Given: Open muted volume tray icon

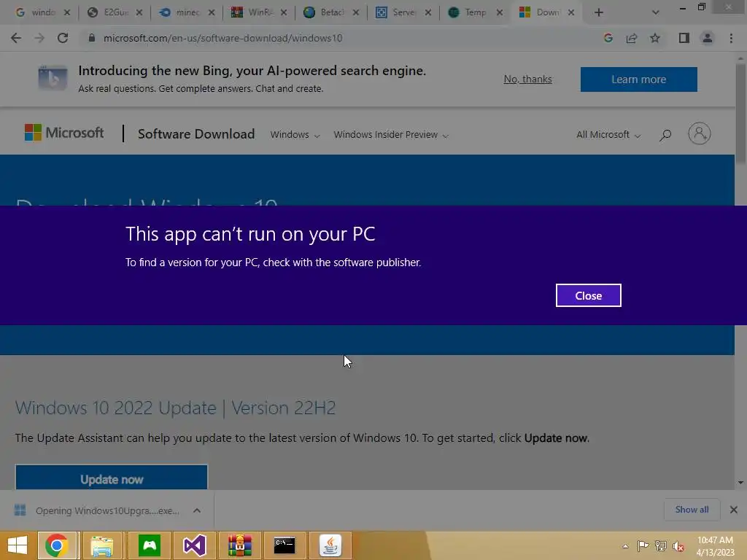Looking at the screenshot, I should pos(678,546).
